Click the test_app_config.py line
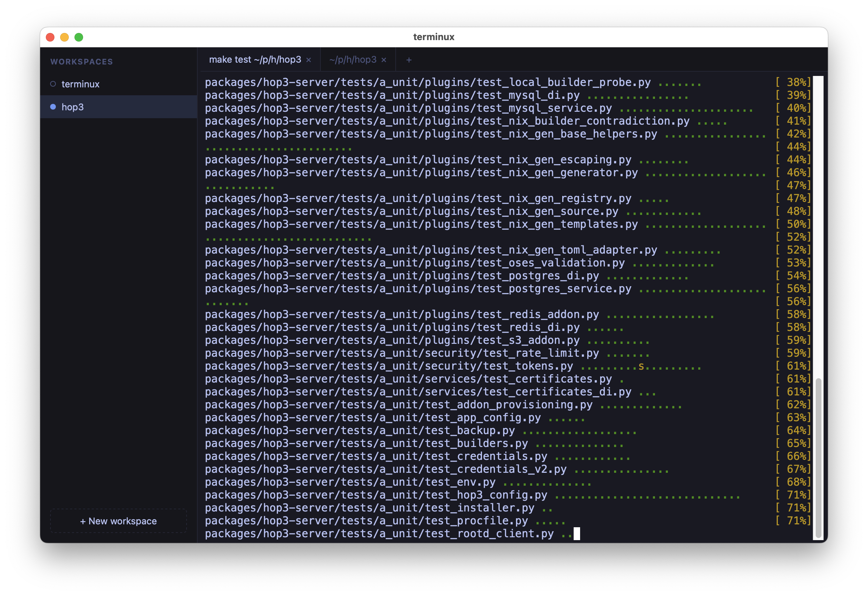Viewport: 868px width, 596px height. 508,417
